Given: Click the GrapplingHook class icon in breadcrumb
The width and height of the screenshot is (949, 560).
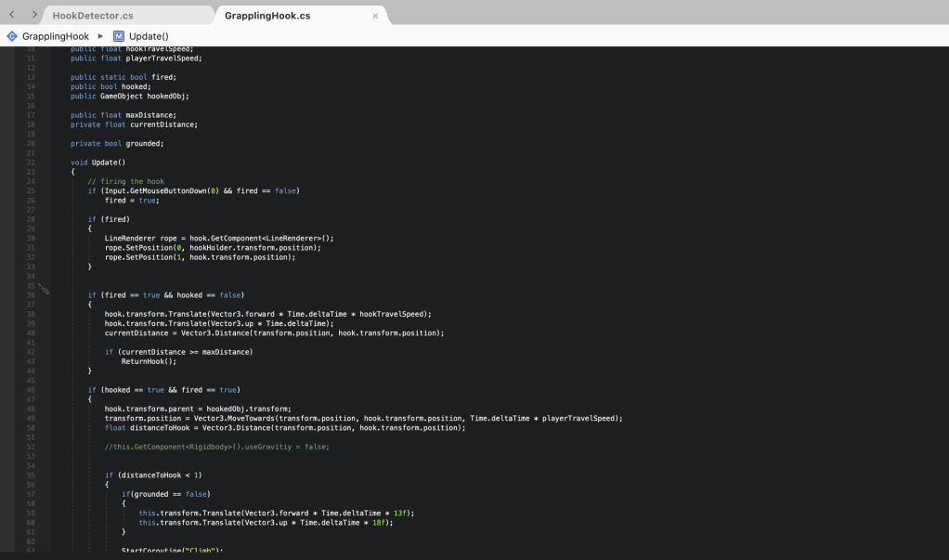Looking at the screenshot, I should coord(12,36).
